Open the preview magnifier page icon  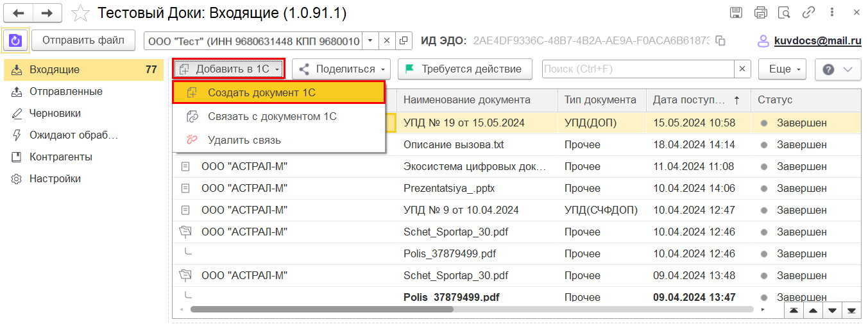(783, 12)
